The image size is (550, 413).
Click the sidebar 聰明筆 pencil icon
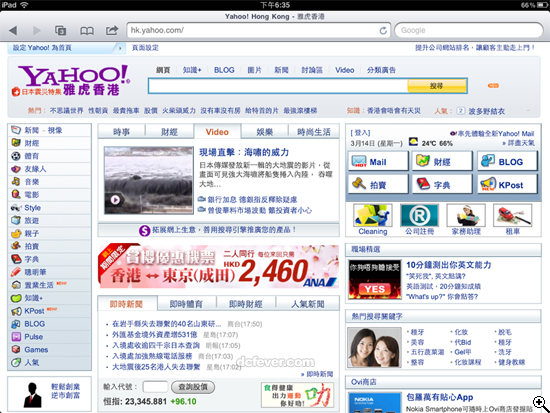click(16, 272)
